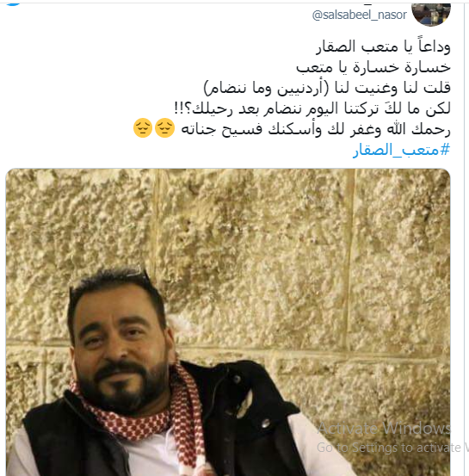
Task: Click 'Go to Settings to activate' text
Action: coord(389,448)
